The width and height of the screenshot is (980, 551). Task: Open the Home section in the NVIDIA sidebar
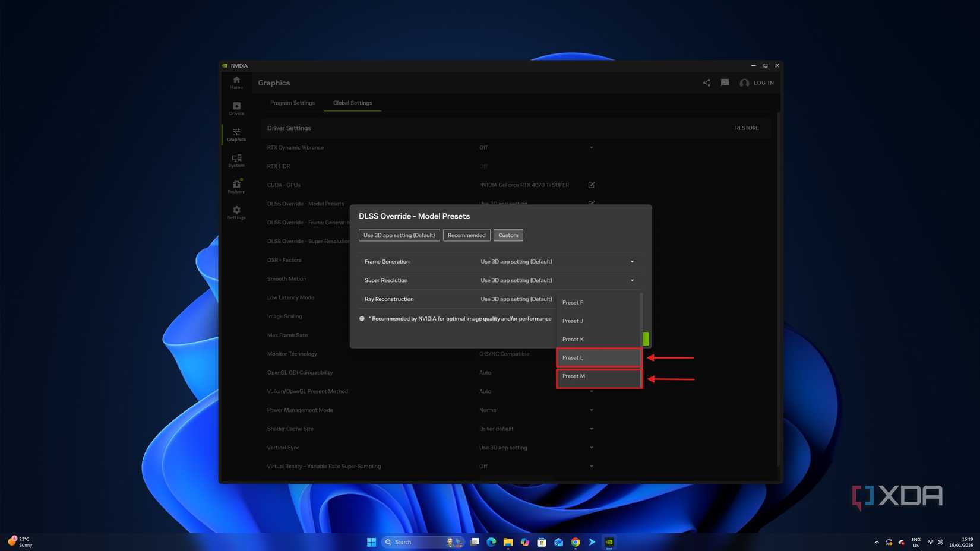coord(236,83)
